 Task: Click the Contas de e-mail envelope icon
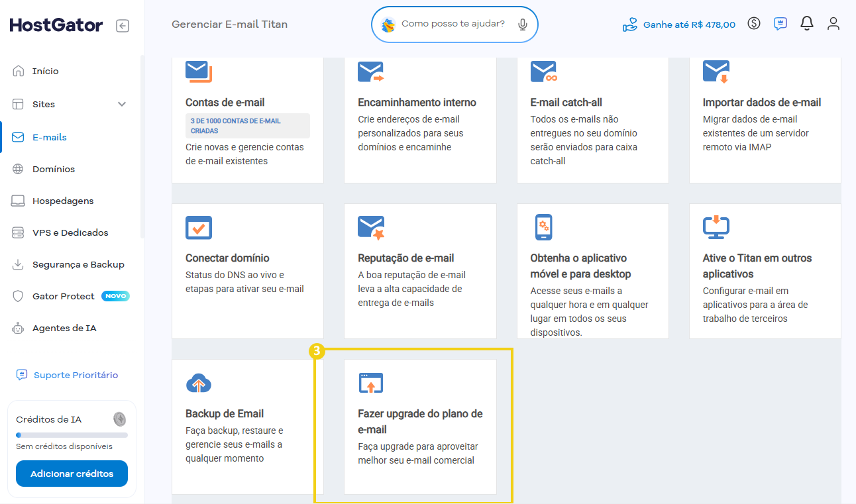pos(199,72)
